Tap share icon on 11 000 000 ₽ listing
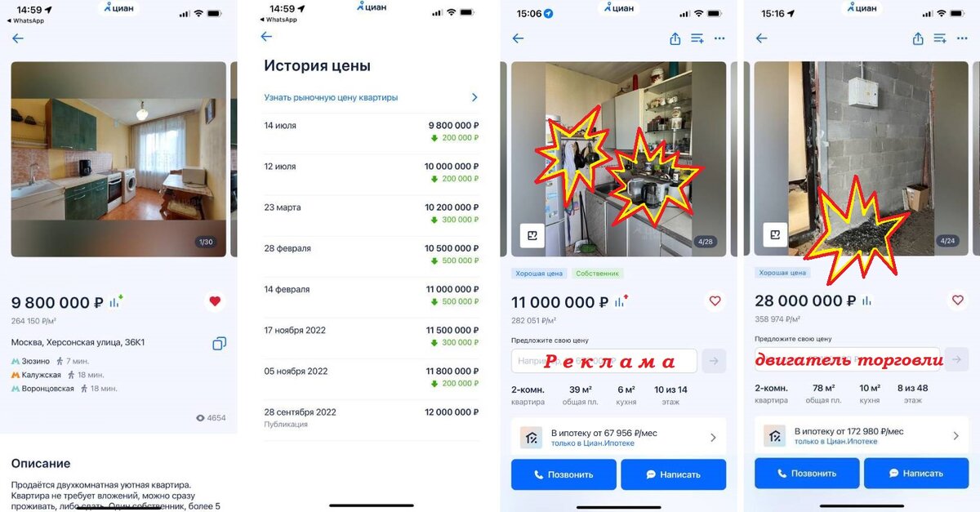The height and width of the screenshot is (512, 980). tap(675, 38)
